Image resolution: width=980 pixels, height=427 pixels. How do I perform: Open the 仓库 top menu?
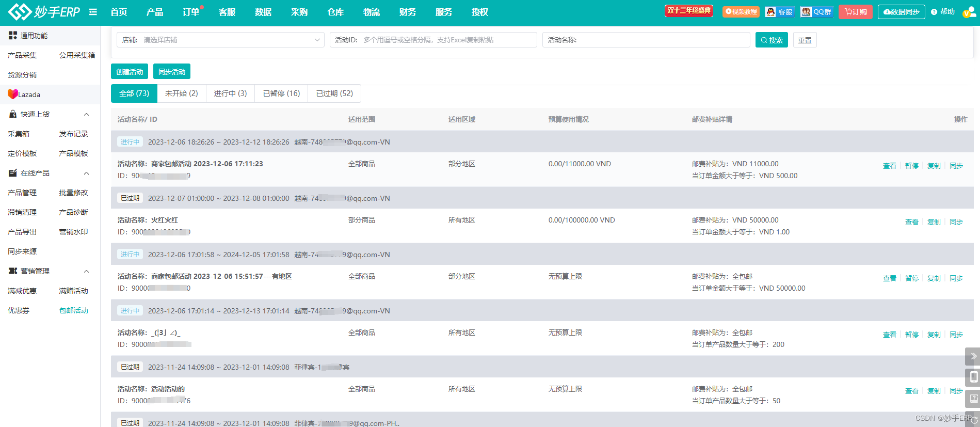pyautogui.click(x=335, y=12)
